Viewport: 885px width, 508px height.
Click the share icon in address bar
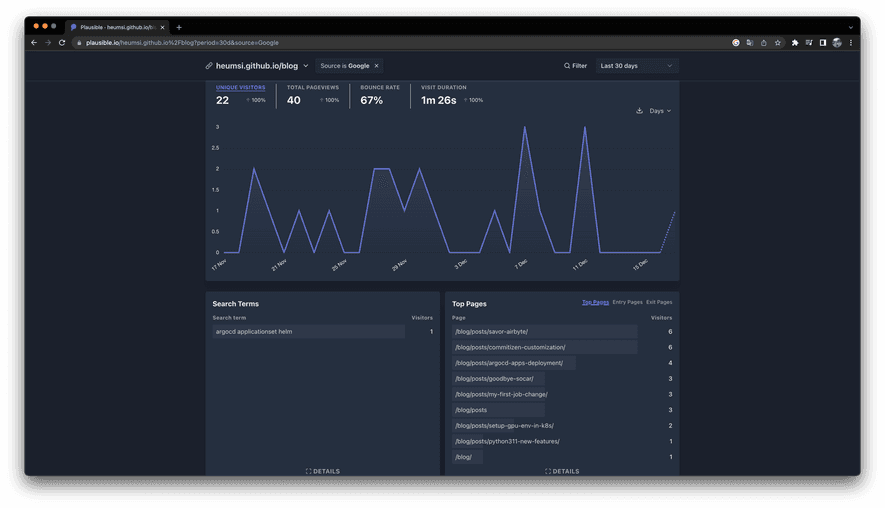click(x=764, y=43)
